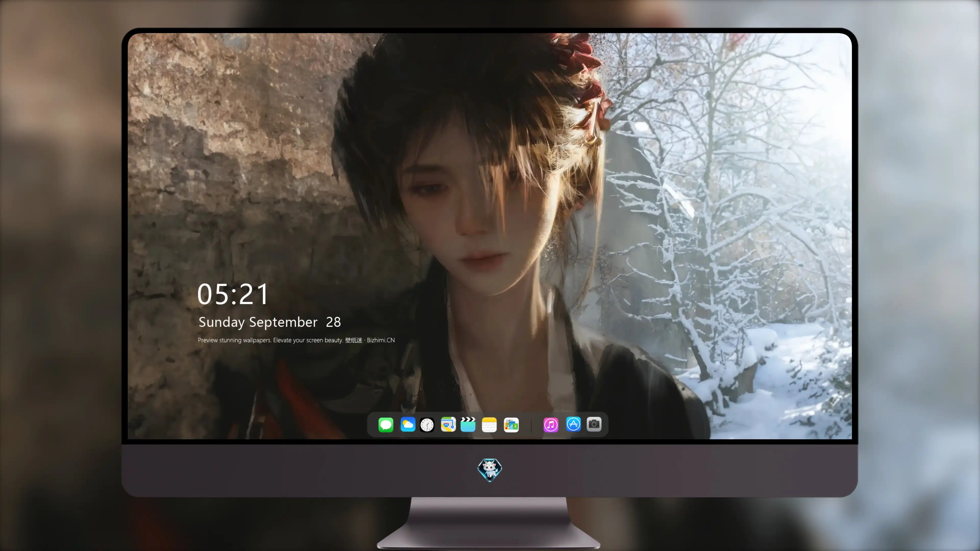Viewport: 980px width, 551px height.
Task: Open the Camera app in the dock
Action: [594, 424]
